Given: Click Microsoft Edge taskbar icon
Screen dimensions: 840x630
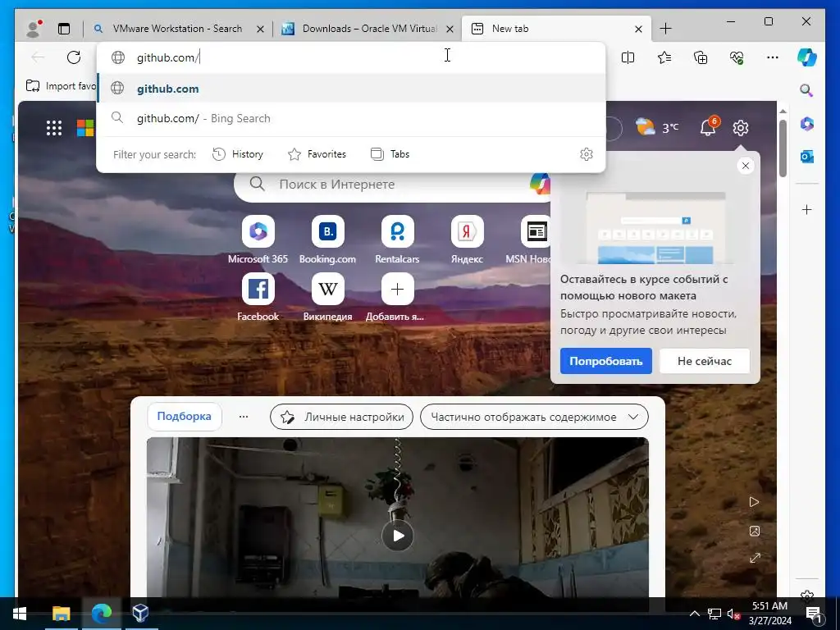Looking at the screenshot, I should (x=101, y=613).
